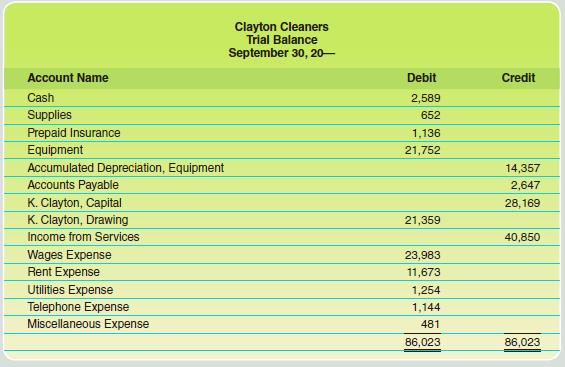Select Accumulated Depreciation credit 14,357
565x367 pixels.
(x=522, y=168)
